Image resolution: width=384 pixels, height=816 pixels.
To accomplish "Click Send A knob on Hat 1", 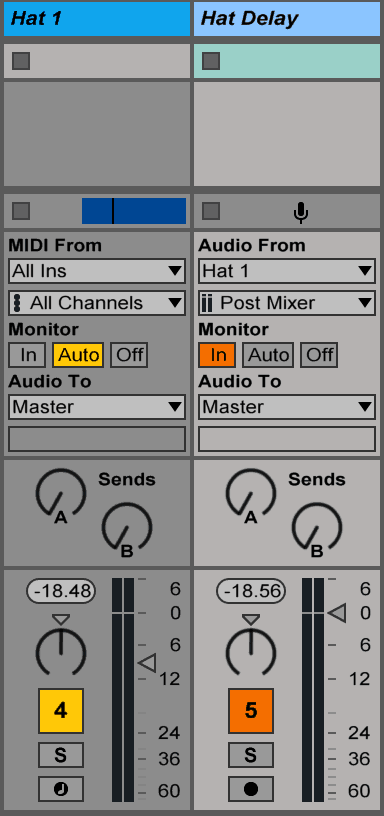I will point(61,493).
